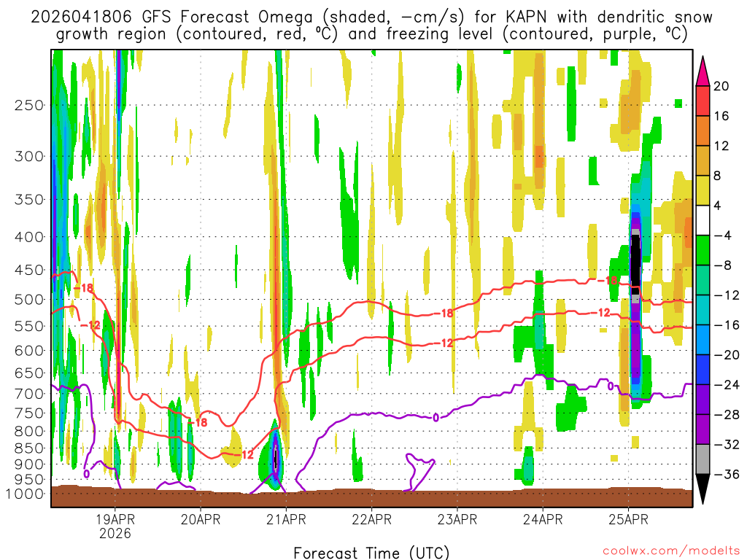
Task: Click the purple 0 label near 19APR surface
Action: pos(86,474)
